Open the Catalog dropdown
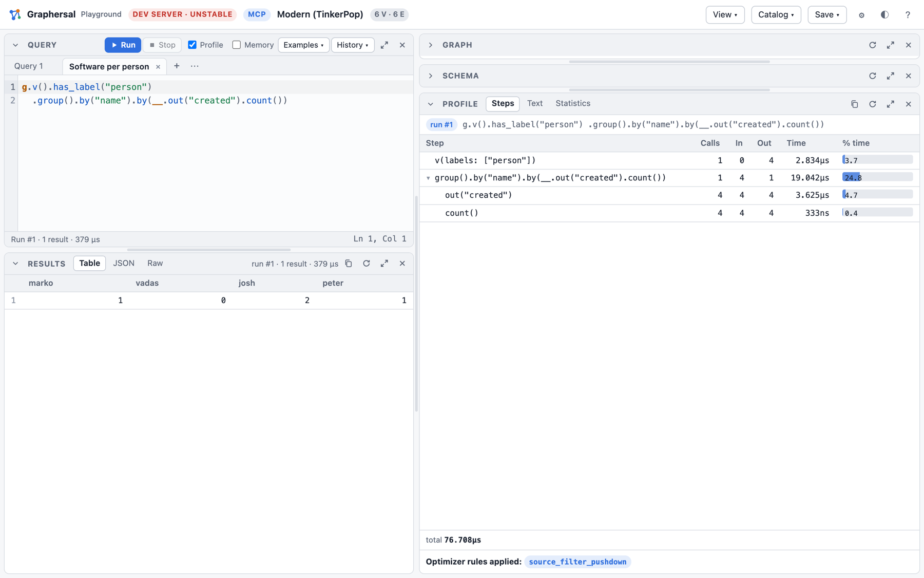Viewport: 924px width, 578px height. pos(776,14)
